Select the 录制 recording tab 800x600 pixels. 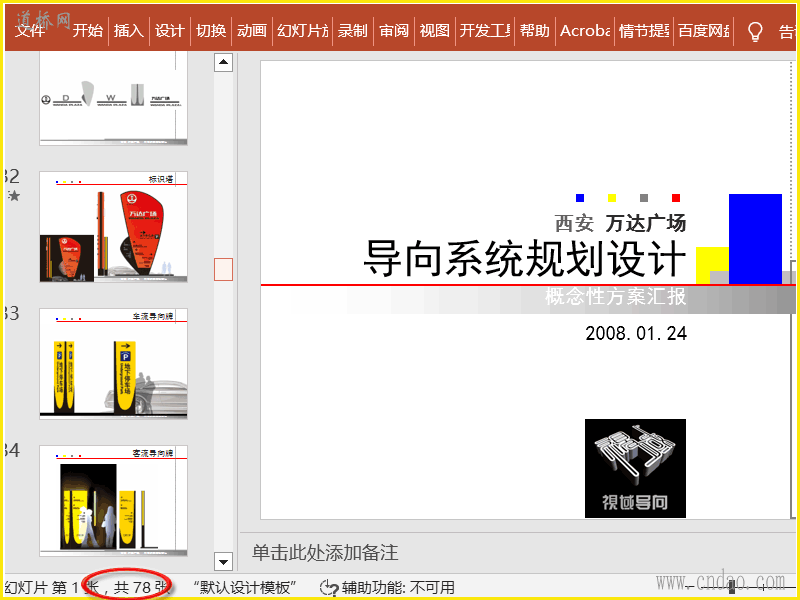tap(353, 31)
